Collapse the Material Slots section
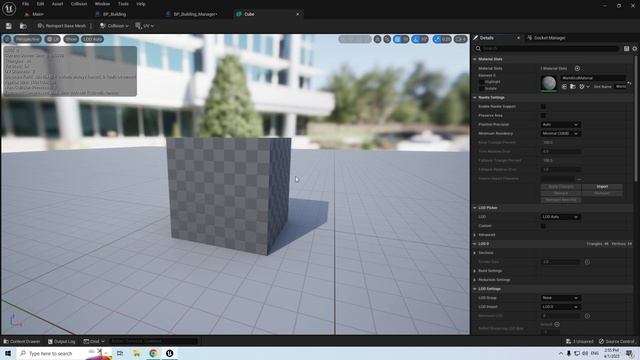 coord(475,59)
